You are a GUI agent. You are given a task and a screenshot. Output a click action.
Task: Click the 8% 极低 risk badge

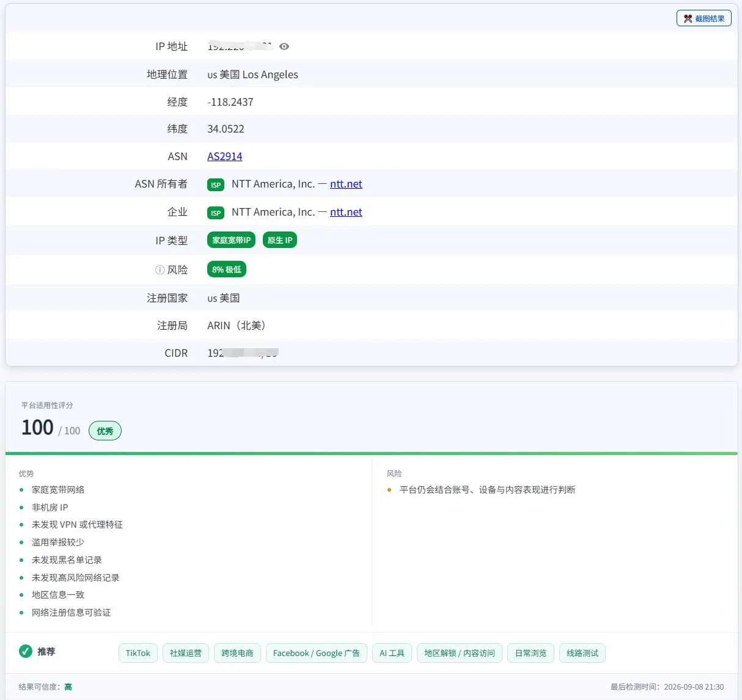coord(227,269)
